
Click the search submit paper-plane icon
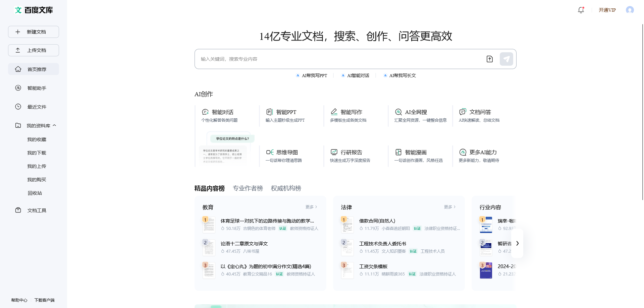pyautogui.click(x=506, y=59)
